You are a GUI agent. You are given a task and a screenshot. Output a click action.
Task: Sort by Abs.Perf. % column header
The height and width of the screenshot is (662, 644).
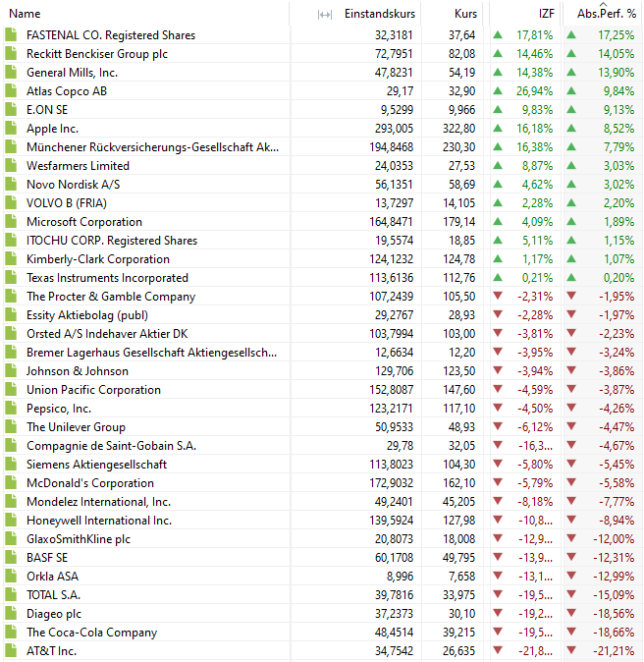[607, 14]
